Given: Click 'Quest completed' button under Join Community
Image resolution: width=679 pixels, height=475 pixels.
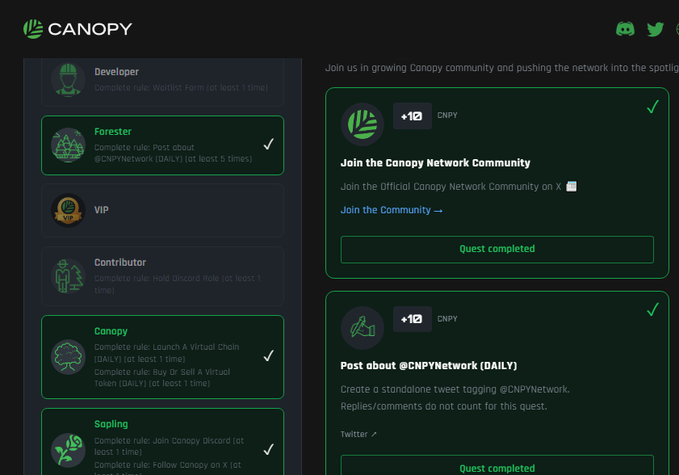Looking at the screenshot, I should click(497, 249).
